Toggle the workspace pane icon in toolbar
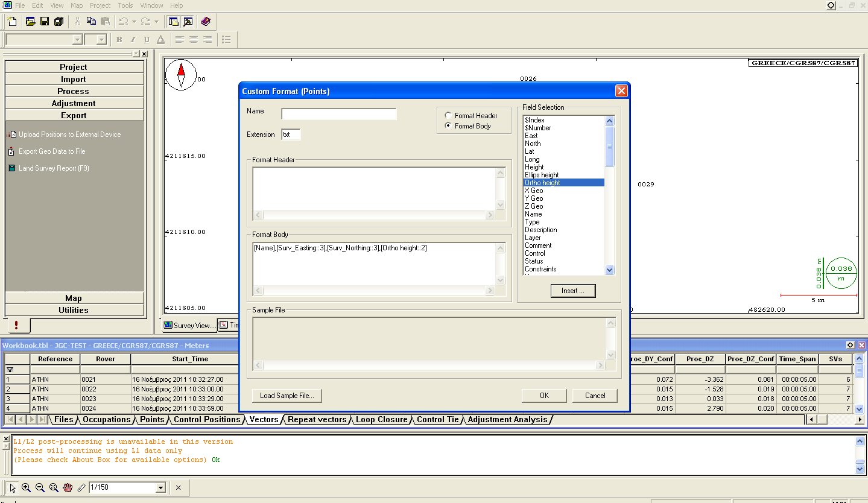868x503 pixels. point(174,22)
